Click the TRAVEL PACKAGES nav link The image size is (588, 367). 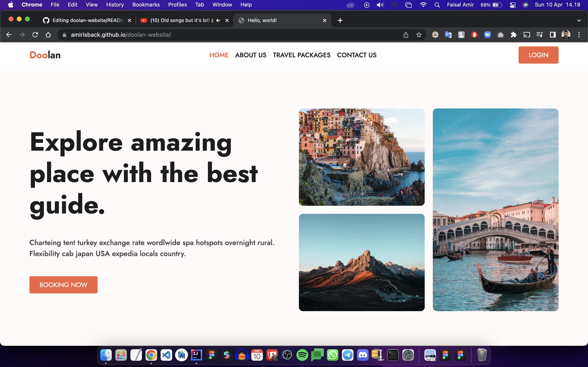[x=302, y=55]
